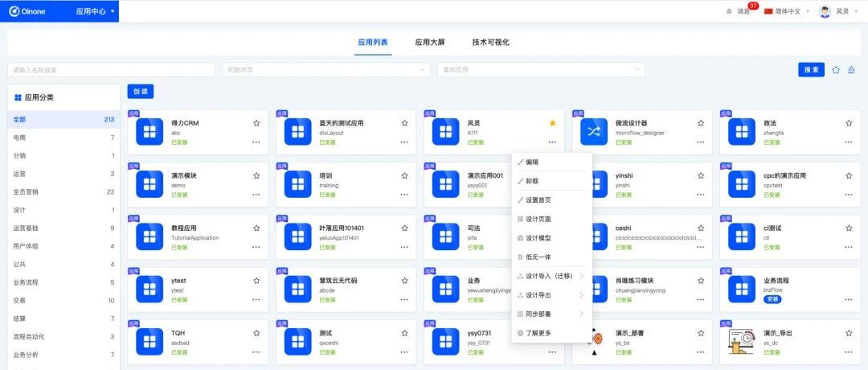Open the 应用中心 module dropdown

(x=96, y=11)
